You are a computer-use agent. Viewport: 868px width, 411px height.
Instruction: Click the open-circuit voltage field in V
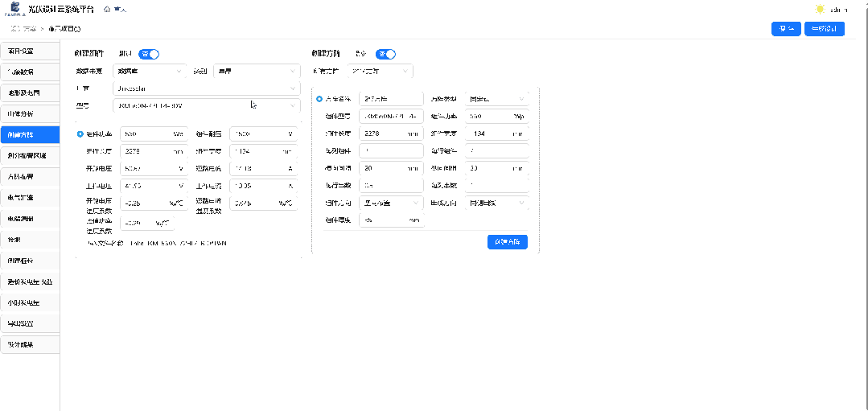point(154,169)
